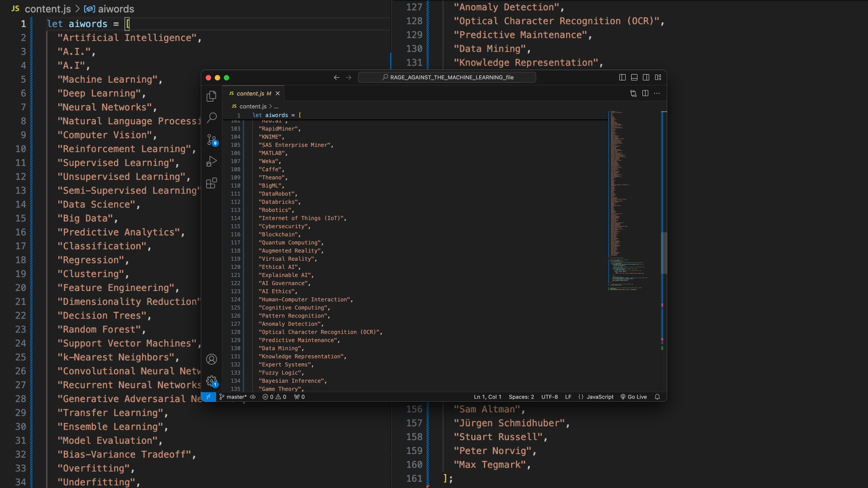Screen dimensions: 868x488
Task: Open Problems via errors and warnings count
Action: (x=274, y=397)
